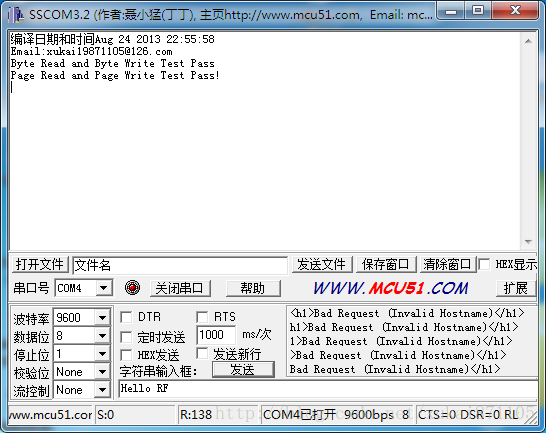Click the 打开文件 open file button

[x=40, y=264]
